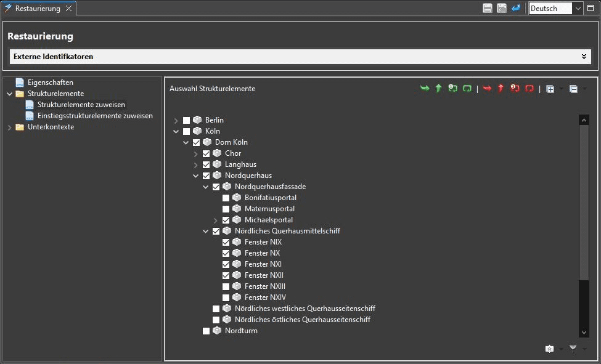Viewport: 601px width, 364px height.
Task: Click the Strukturelemente folder icon
Action: [x=20, y=94]
